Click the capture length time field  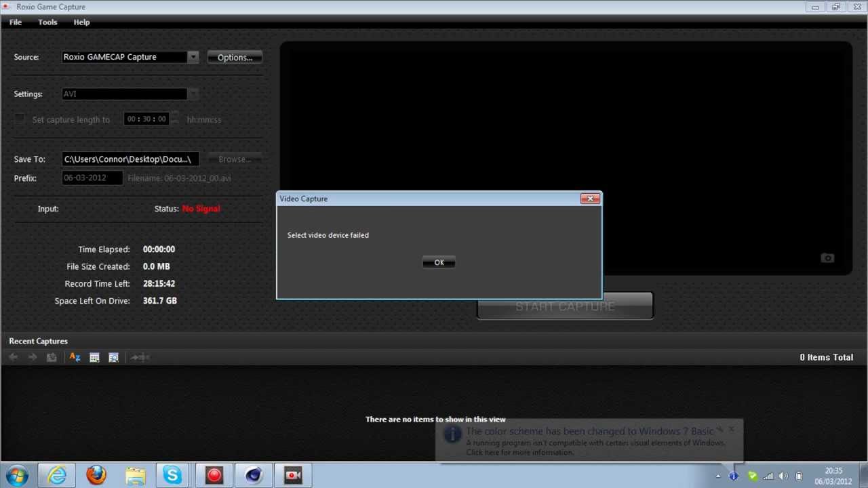pyautogui.click(x=146, y=119)
